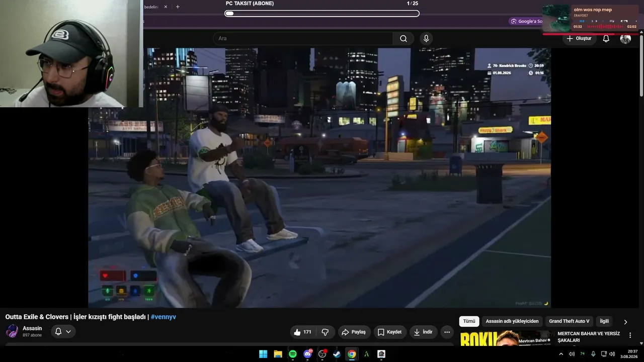The height and width of the screenshot is (362, 644).
Task: Open options for the Mertcan Bahar video
Action: point(630,335)
